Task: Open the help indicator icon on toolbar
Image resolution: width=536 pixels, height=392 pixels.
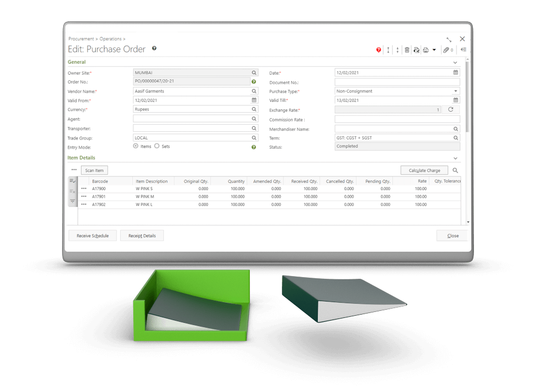Action: click(378, 50)
